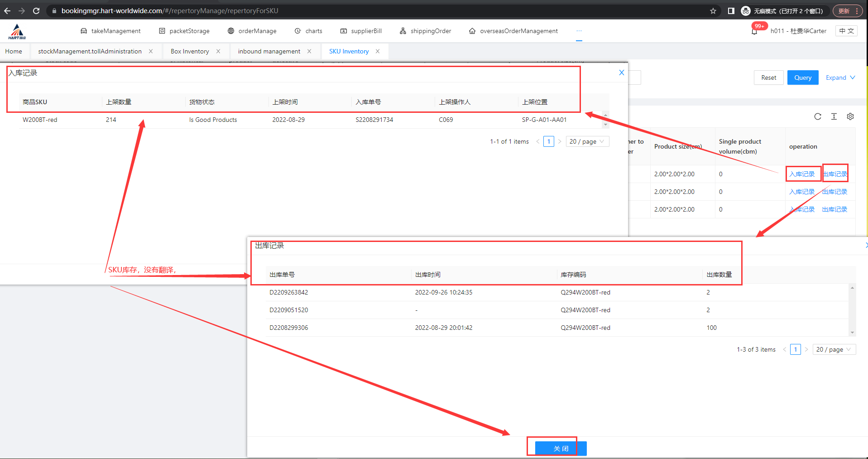Open 出库记录 link in second row
Screen dimensions: 868x459
pos(834,192)
